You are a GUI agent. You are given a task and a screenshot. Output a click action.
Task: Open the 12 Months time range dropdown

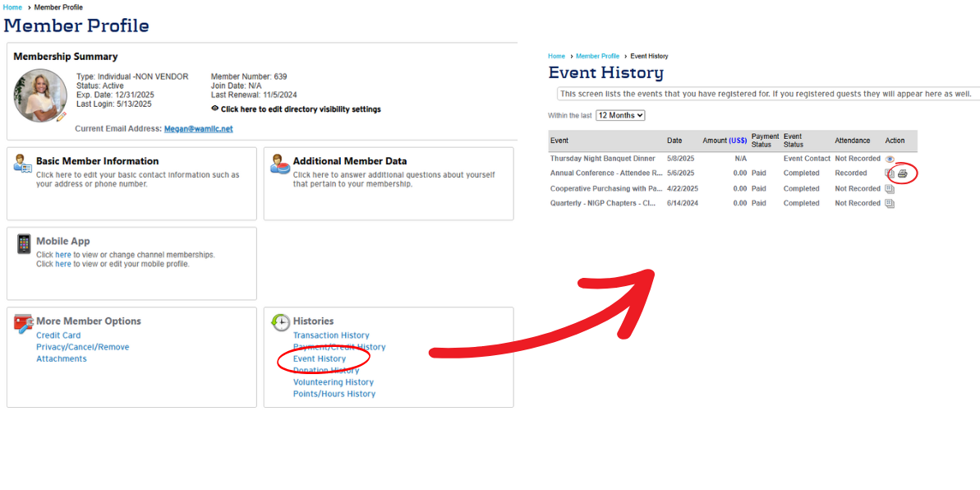pyautogui.click(x=620, y=115)
